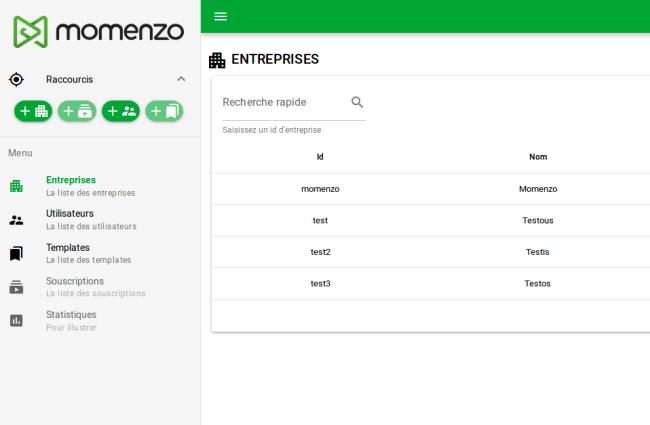650x425 pixels.
Task: Click the add enterprise shortcut button
Action: tap(33, 111)
